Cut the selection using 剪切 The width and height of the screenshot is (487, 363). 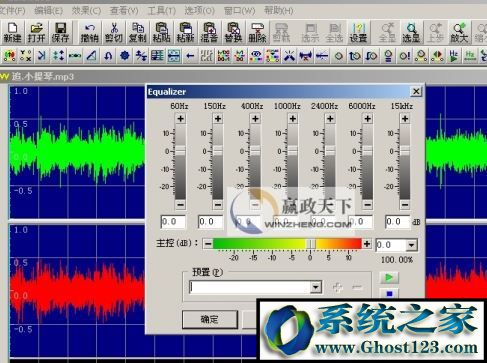coord(114,32)
